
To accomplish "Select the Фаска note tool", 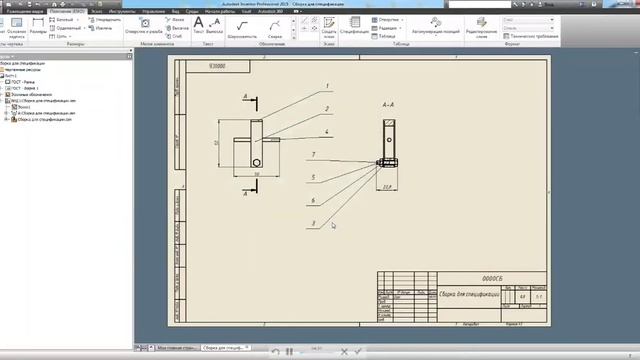I will click(x=175, y=20).
